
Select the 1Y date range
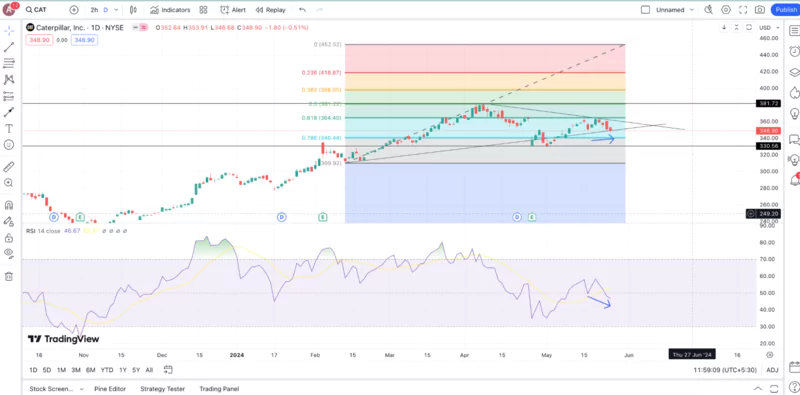pos(123,370)
